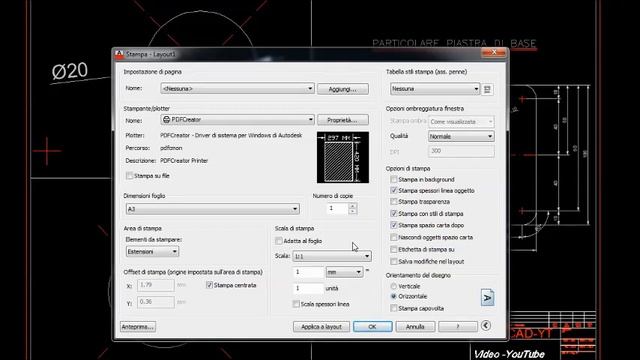
Task: Click the Anteprima button
Action: 138,327
